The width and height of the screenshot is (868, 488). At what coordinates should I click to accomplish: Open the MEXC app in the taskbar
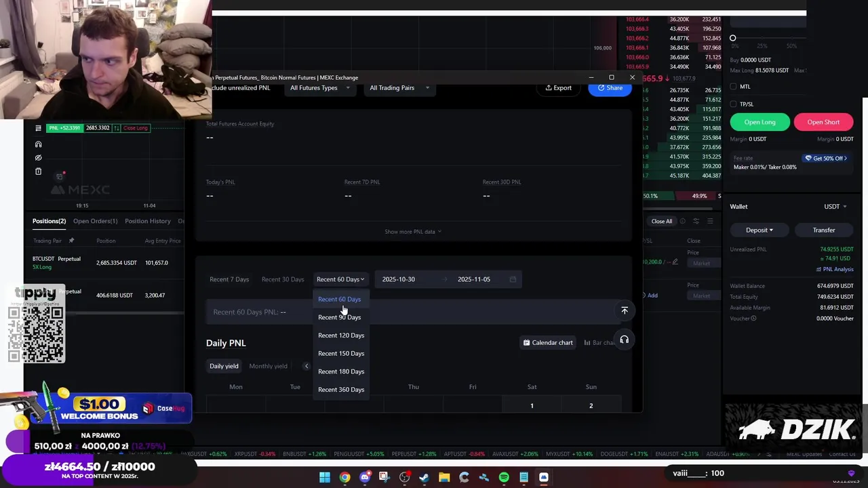click(543, 477)
